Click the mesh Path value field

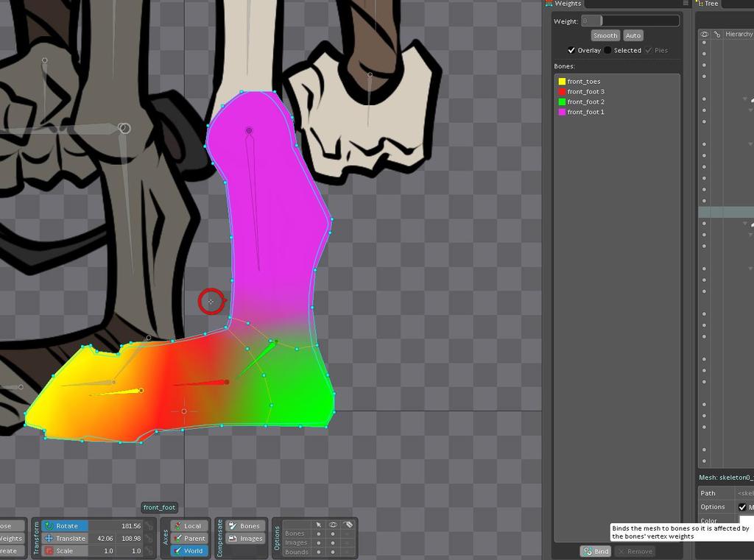(744, 493)
